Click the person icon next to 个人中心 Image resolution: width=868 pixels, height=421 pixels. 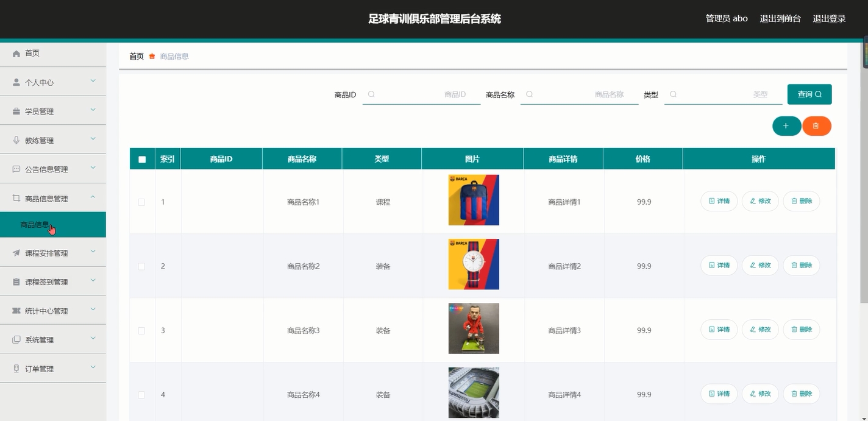16,82
